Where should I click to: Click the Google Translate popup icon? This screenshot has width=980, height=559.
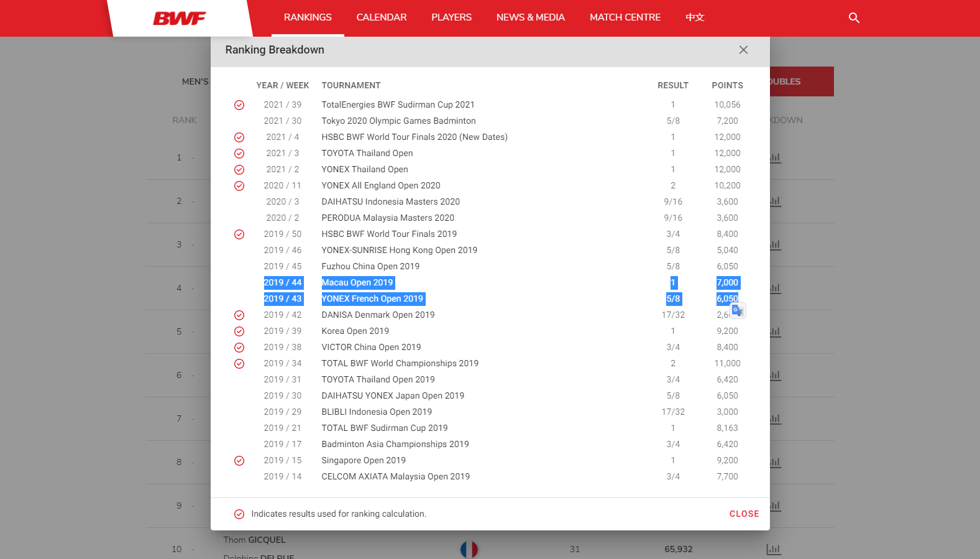[738, 310]
